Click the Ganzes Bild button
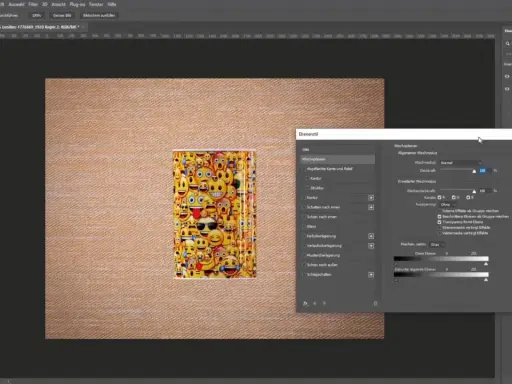 pos(62,15)
